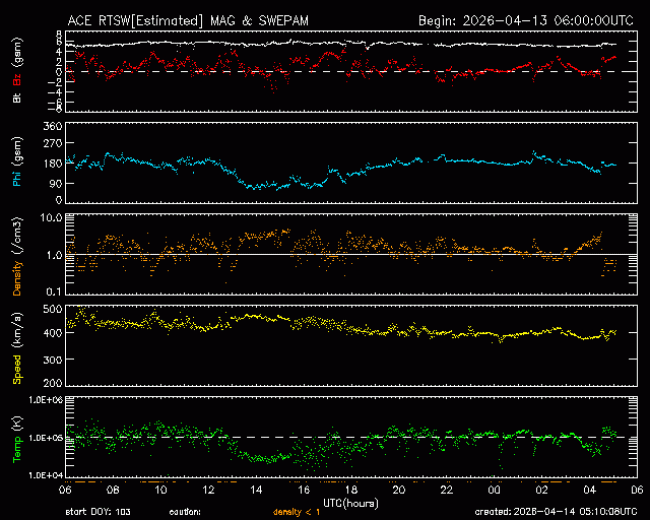Click the "00" hour tick label
Viewport: 650px width, 520px height.
point(494,490)
